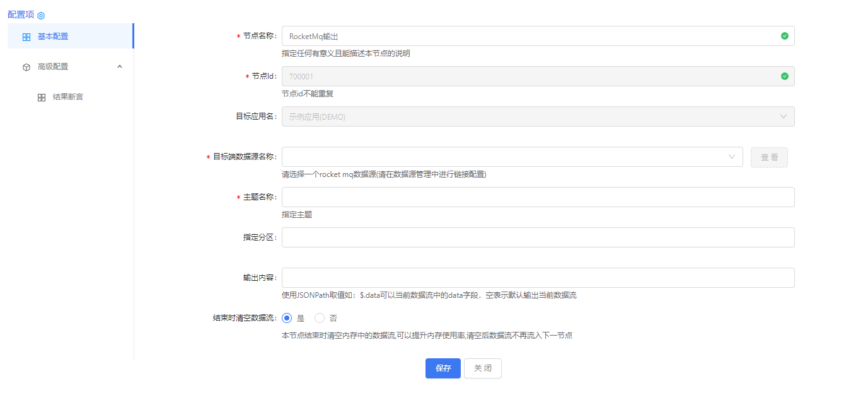
Task: Click the target icon beside 配置项 title
Action: coord(41,15)
